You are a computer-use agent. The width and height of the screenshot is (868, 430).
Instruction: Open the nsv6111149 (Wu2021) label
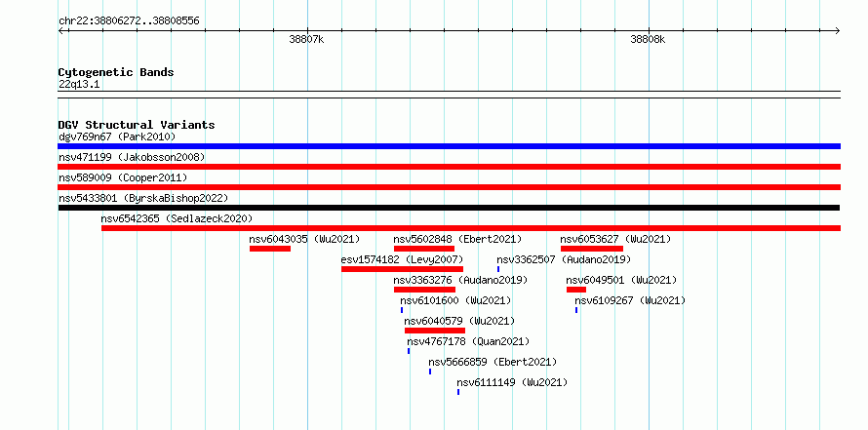512,382
